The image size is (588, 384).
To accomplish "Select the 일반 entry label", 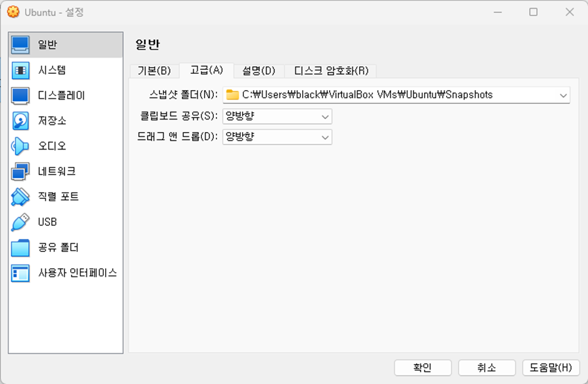I will point(48,45).
